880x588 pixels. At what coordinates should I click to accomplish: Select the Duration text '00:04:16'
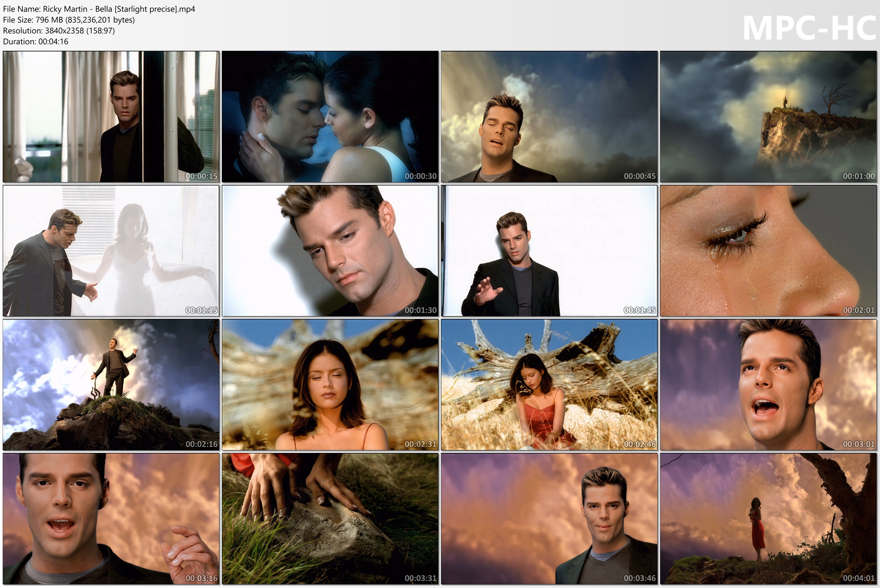click(x=53, y=42)
